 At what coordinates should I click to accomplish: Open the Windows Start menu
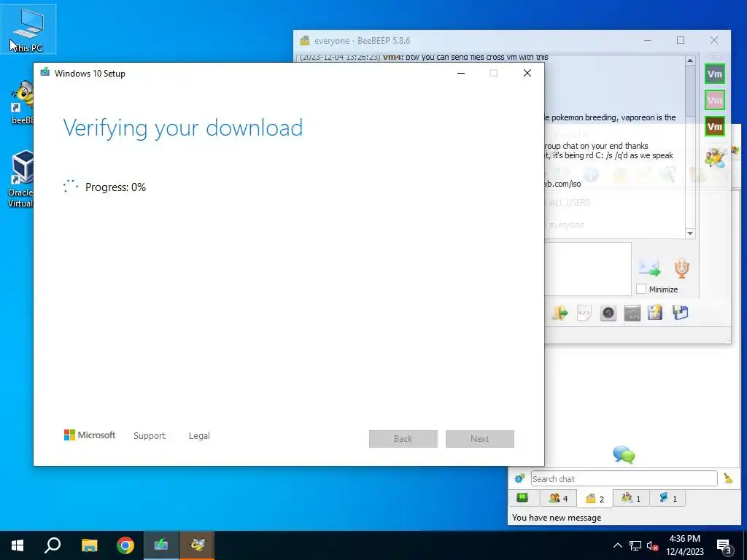[18, 545]
